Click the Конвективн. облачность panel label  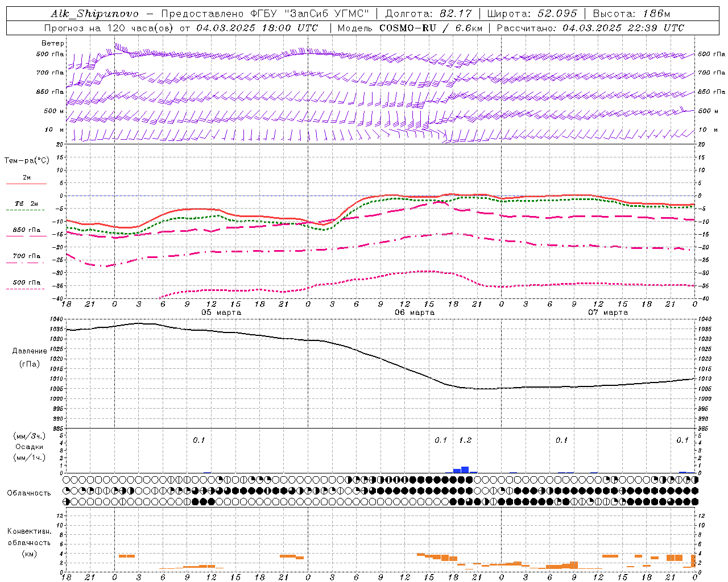[x=29, y=537]
